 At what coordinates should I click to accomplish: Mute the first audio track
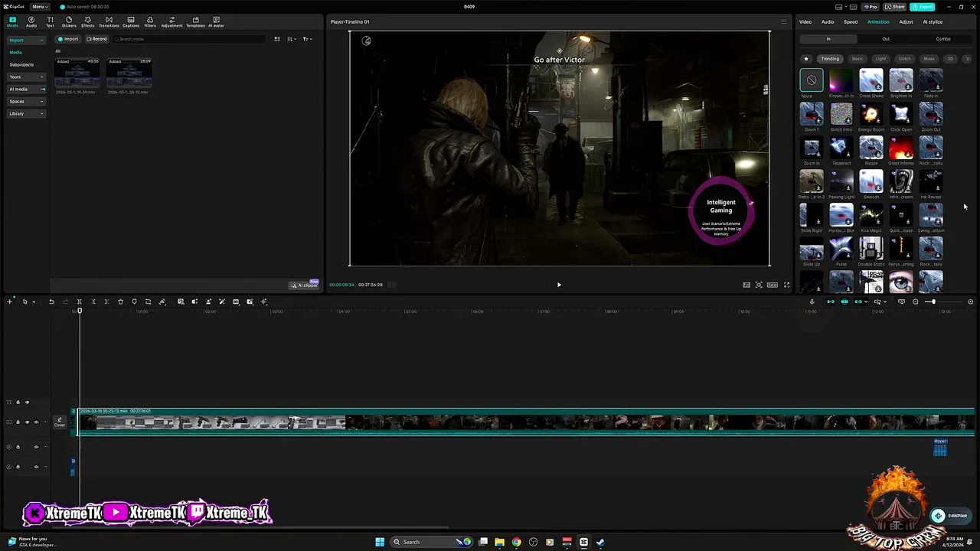point(36,447)
